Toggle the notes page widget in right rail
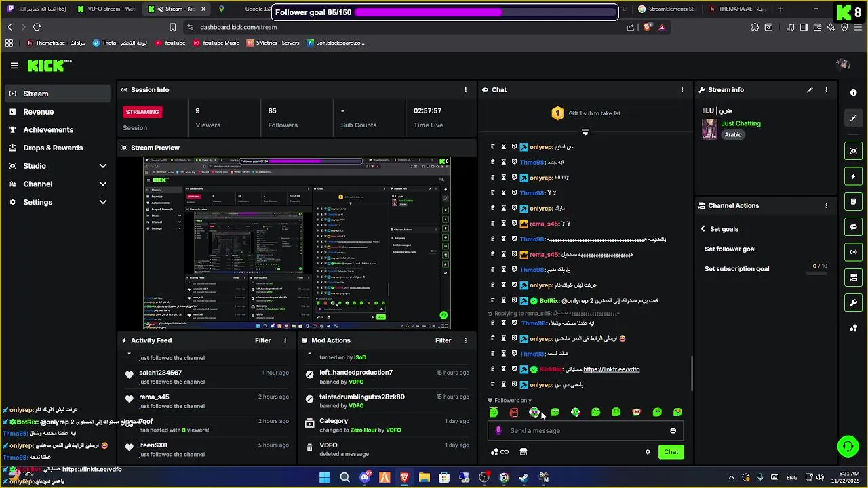 [x=853, y=202]
